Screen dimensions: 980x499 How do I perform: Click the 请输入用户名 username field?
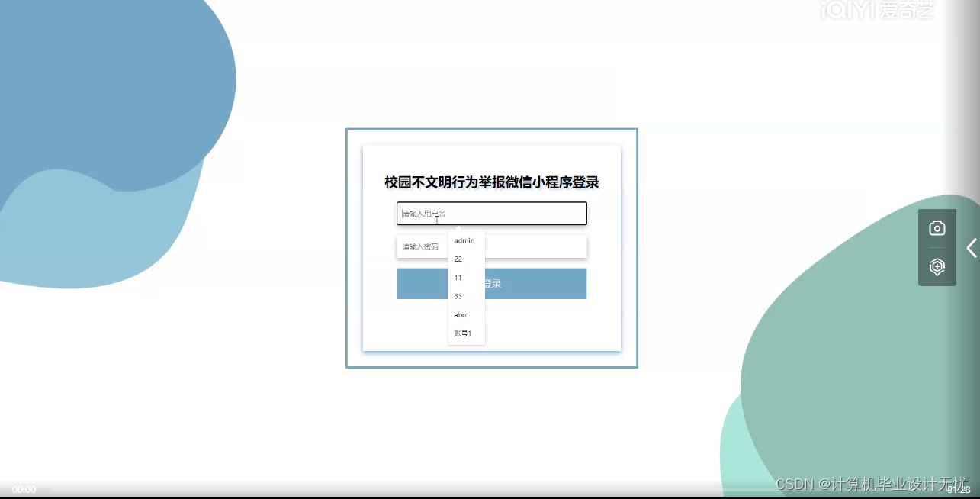click(x=491, y=214)
